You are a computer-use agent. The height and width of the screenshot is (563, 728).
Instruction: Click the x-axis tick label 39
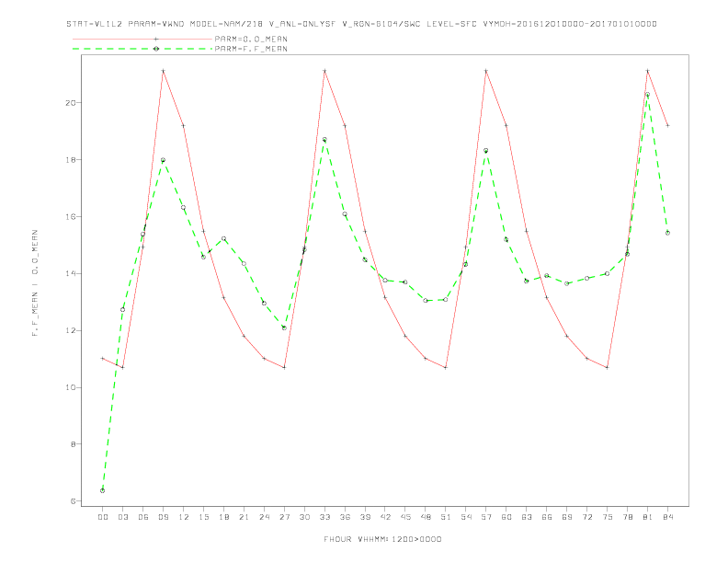pyautogui.click(x=365, y=517)
